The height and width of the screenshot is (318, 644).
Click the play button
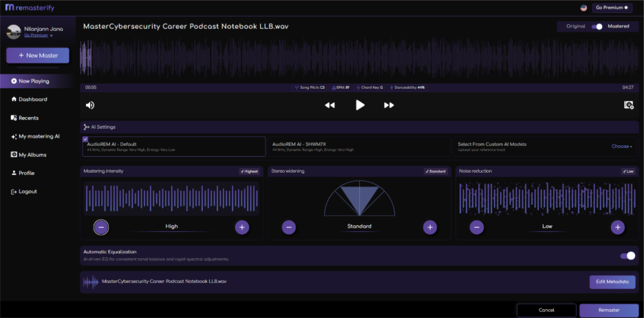pyautogui.click(x=360, y=105)
